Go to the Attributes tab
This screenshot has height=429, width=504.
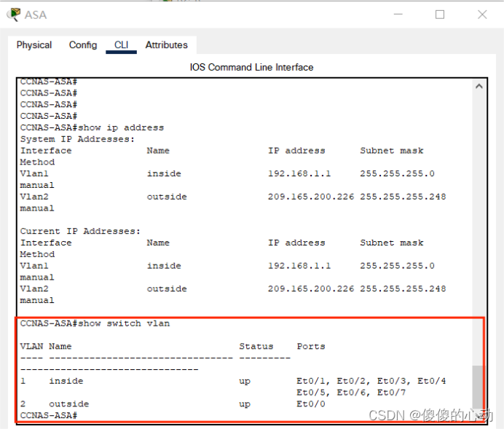(x=166, y=45)
